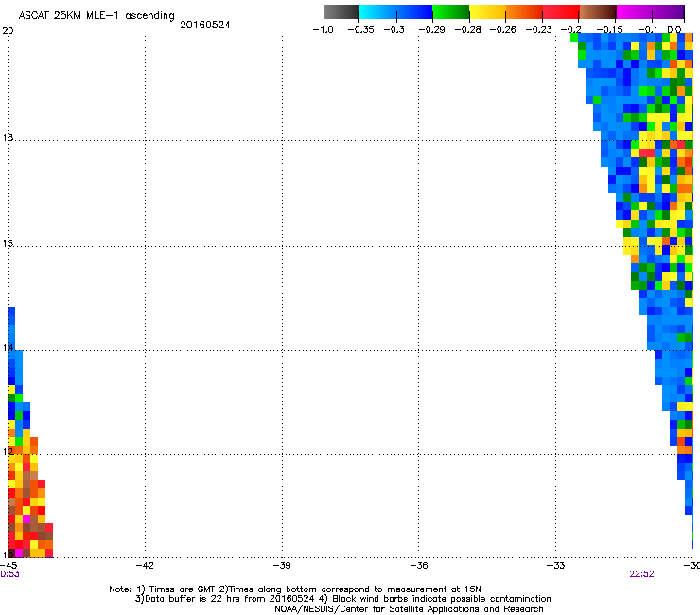Click the longitude label -45
Viewport: 700px width, 615px height.
pos(9,566)
